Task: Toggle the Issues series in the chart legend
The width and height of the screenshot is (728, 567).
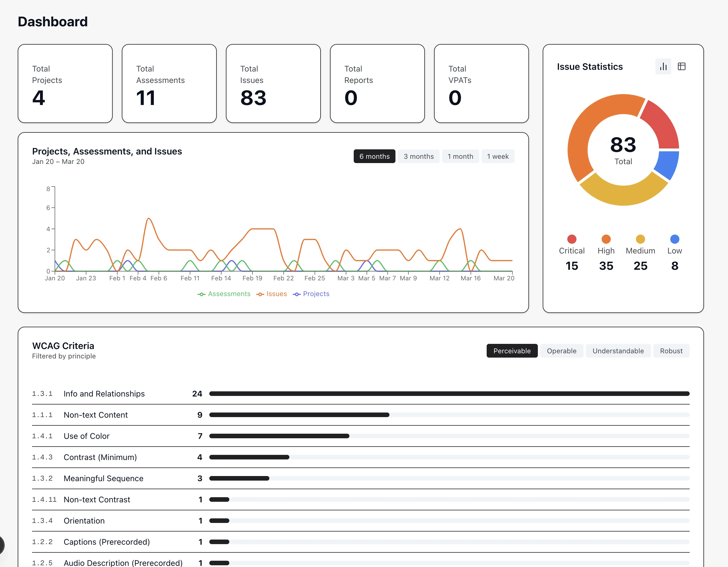Action: click(x=272, y=294)
